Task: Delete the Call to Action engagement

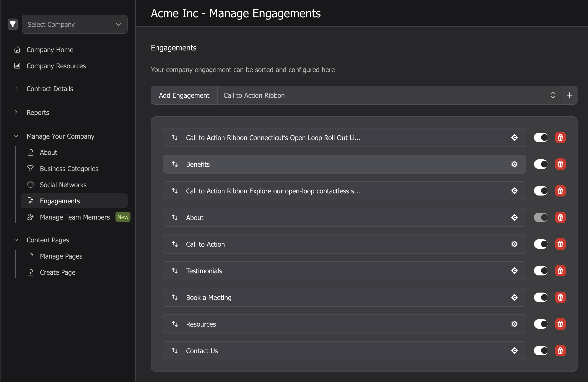Action: (x=560, y=244)
